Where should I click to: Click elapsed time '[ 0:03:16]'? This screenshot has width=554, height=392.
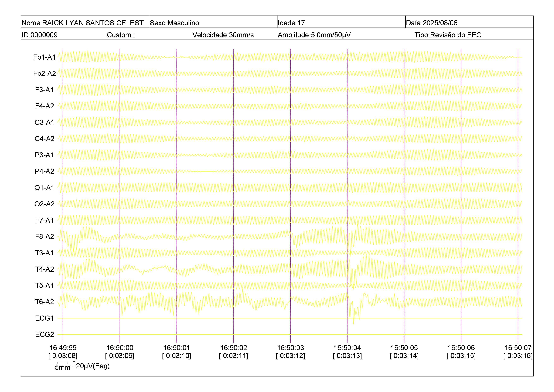[x=518, y=356]
